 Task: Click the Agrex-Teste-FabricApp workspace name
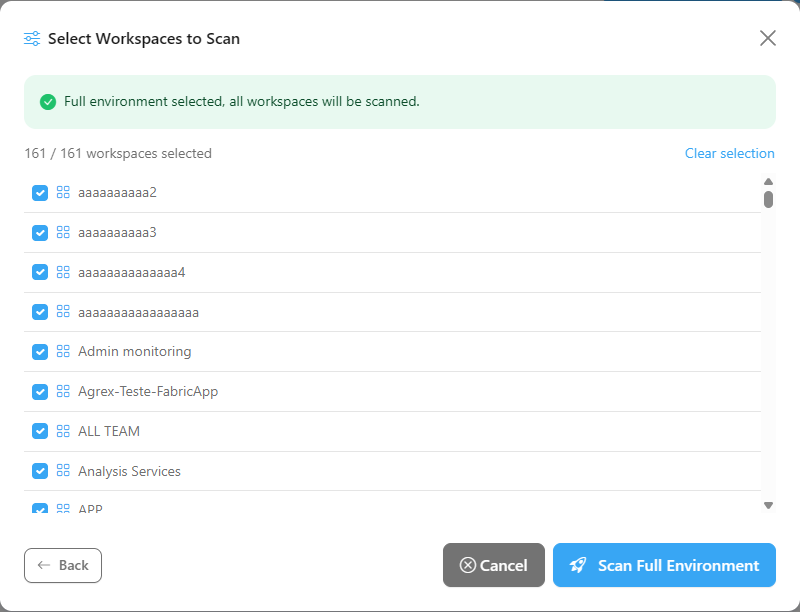(x=148, y=392)
